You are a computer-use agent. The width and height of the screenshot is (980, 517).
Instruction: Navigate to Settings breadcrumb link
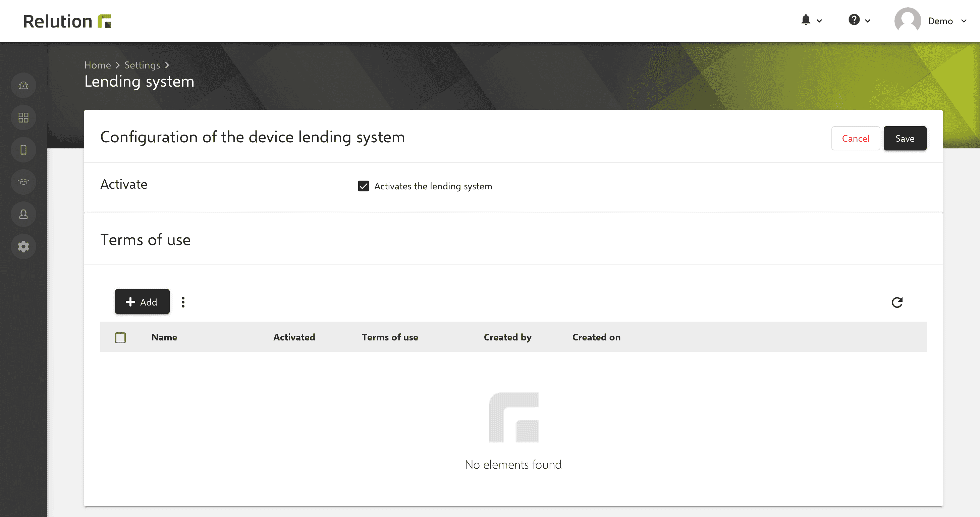(x=142, y=65)
